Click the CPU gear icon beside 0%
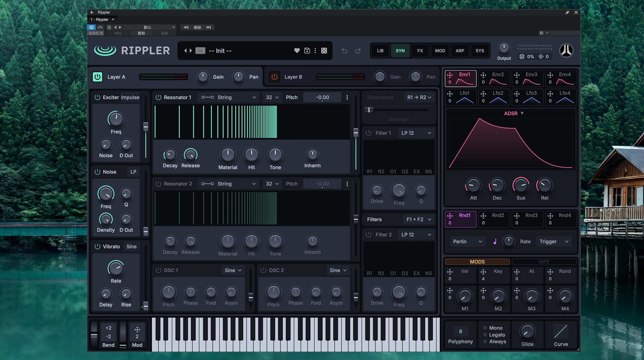 click(522, 56)
